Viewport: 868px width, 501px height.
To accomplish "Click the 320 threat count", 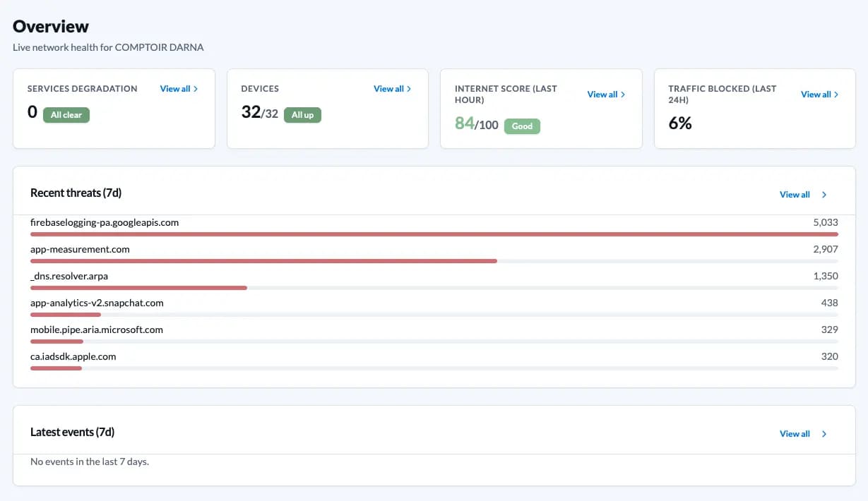I will click(x=829, y=356).
